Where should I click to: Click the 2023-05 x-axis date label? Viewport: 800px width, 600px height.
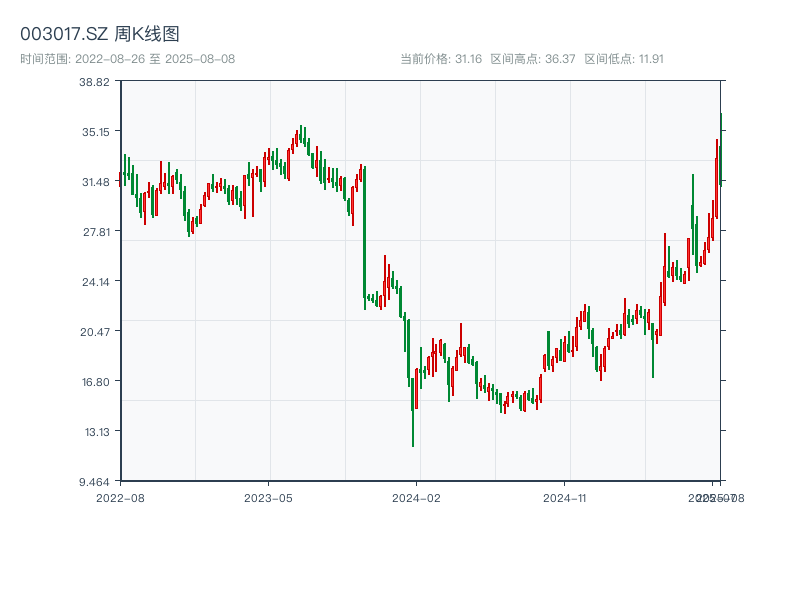click(x=268, y=497)
